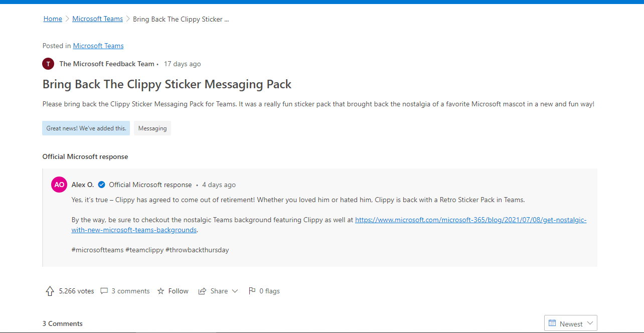Viewport: 644px width, 333px height.
Task: Select the Messaging tag
Action: tap(152, 128)
